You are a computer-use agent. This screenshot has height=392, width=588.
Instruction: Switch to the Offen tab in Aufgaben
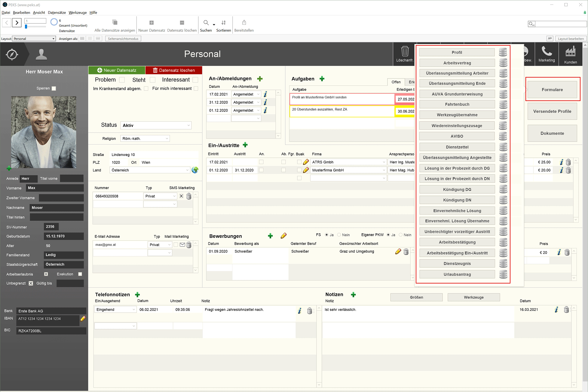click(396, 82)
